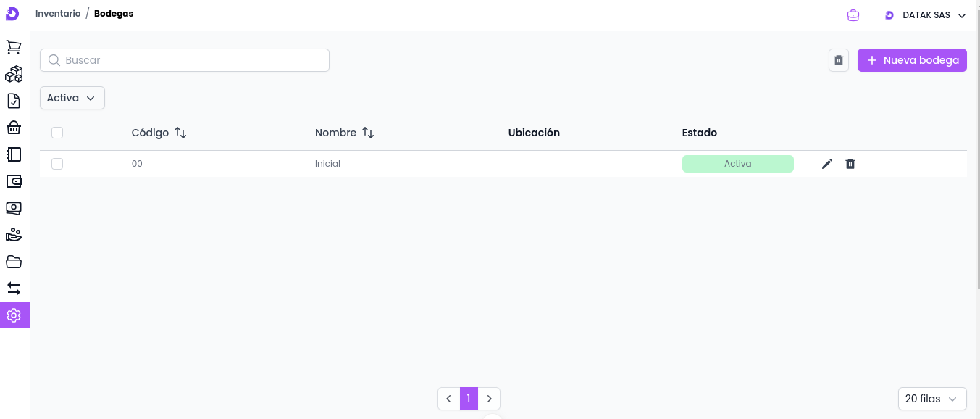This screenshot has height=419, width=980.
Task: Click the Nueva bodega button
Action: [x=912, y=60]
